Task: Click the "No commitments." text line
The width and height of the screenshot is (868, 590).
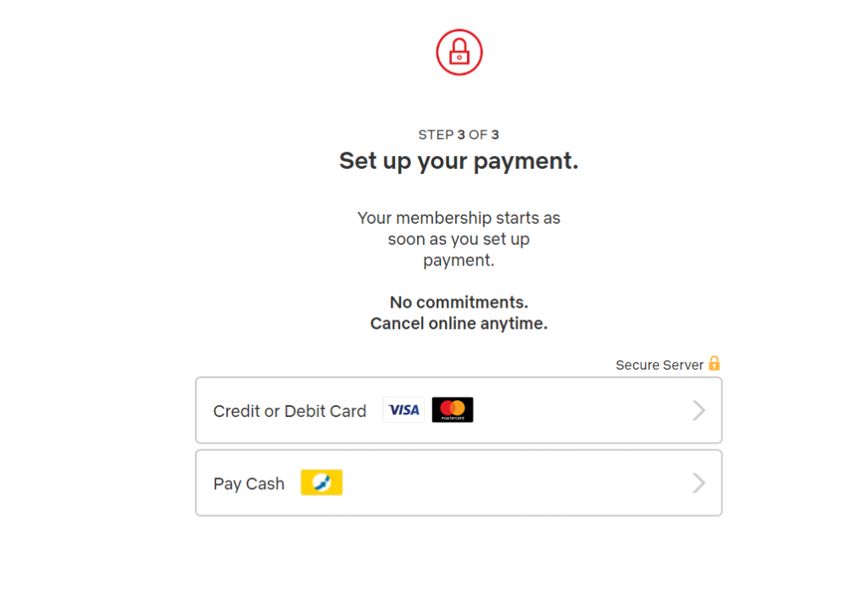Action: click(x=459, y=303)
